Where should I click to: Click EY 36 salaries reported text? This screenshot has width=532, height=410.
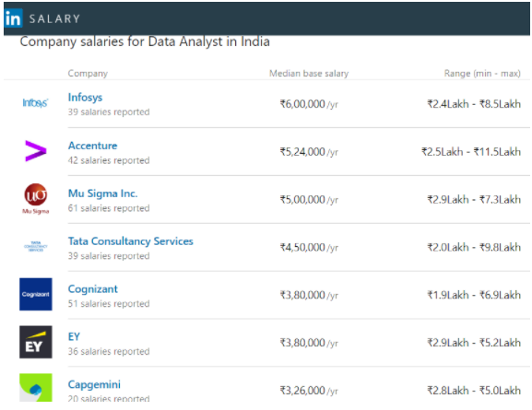109,351
